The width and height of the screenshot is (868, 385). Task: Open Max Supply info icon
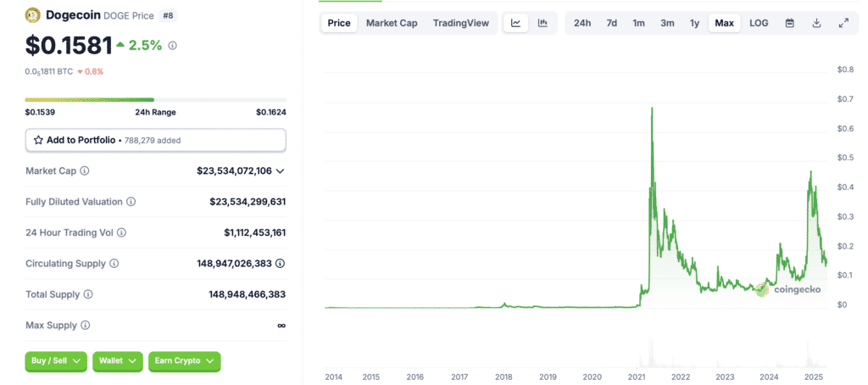point(86,325)
